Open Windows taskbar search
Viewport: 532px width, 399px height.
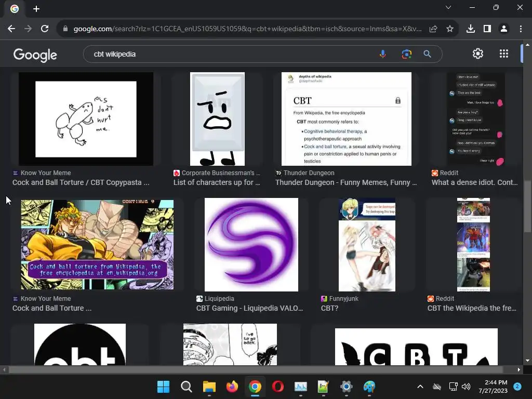click(187, 387)
